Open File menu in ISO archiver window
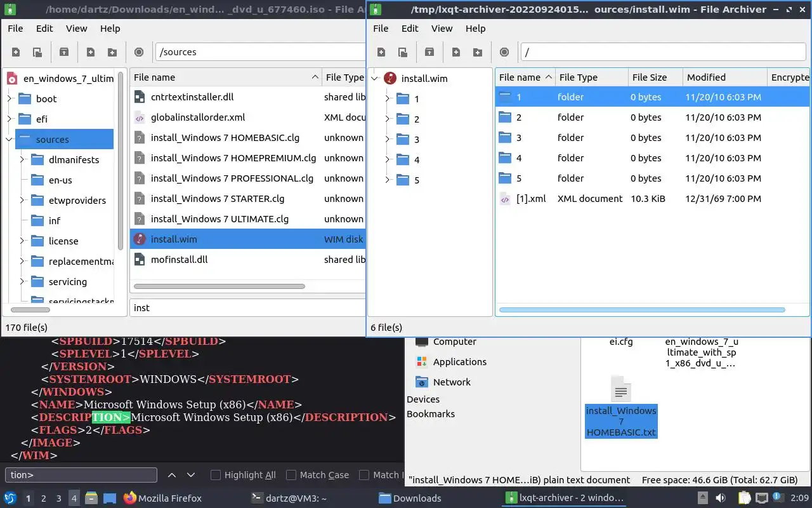812x508 pixels. [15, 29]
